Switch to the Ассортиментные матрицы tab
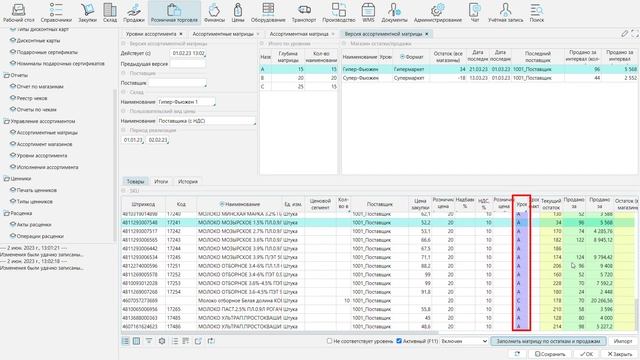 [x=223, y=34]
